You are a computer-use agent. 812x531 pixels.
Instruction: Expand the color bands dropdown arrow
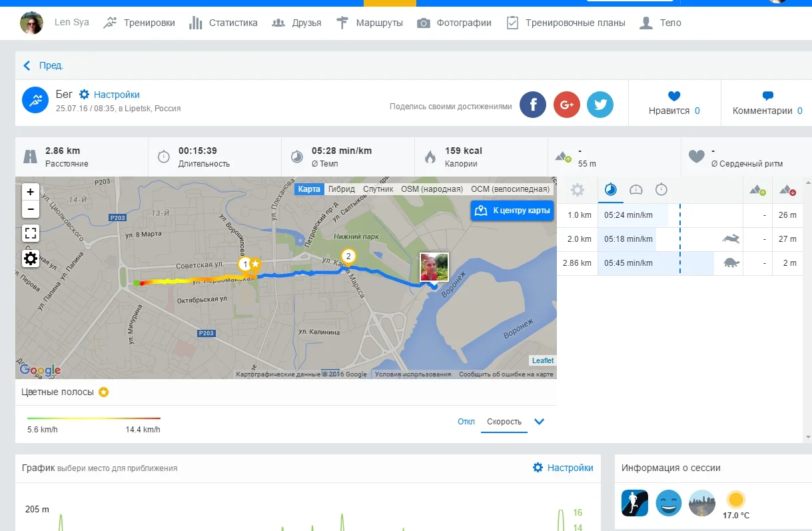pyautogui.click(x=540, y=422)
